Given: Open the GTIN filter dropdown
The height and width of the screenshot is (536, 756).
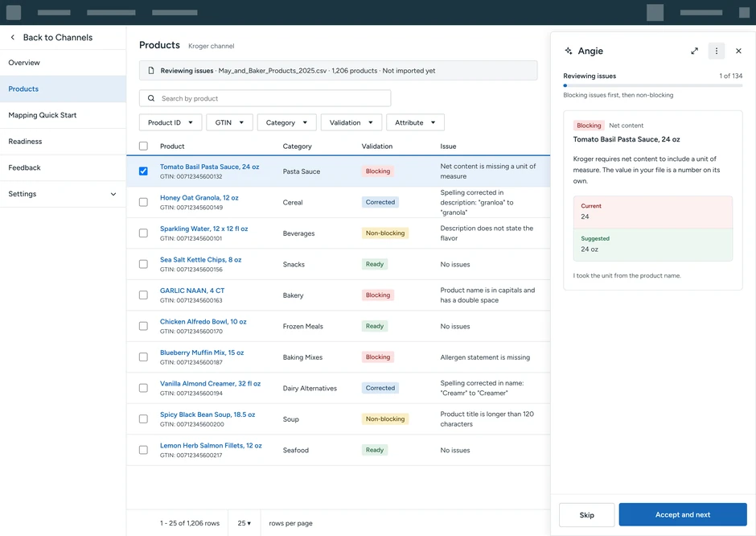Looking at the screenshot, I should click(x=229, y=122).
